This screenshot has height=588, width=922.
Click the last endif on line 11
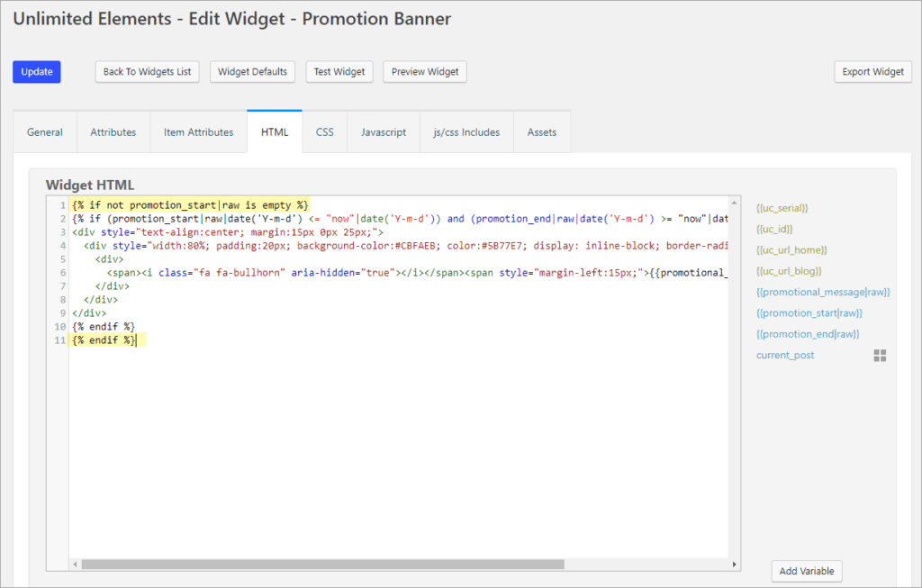click(104, 340)
